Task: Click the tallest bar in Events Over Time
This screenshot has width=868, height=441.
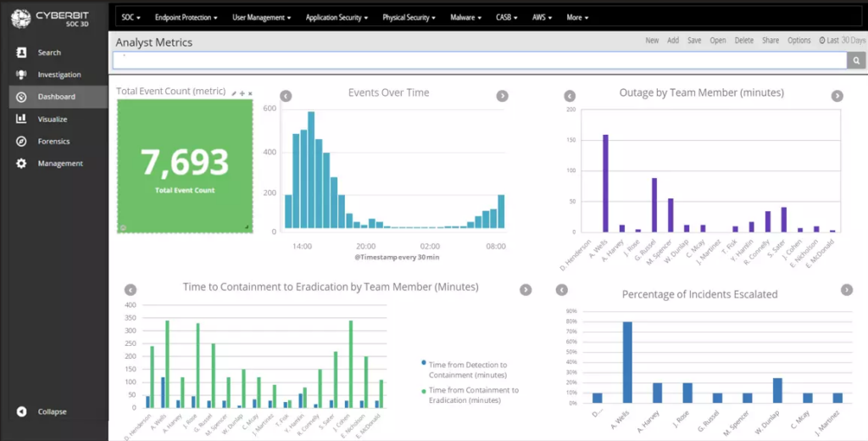Action: tap(311, 170)
